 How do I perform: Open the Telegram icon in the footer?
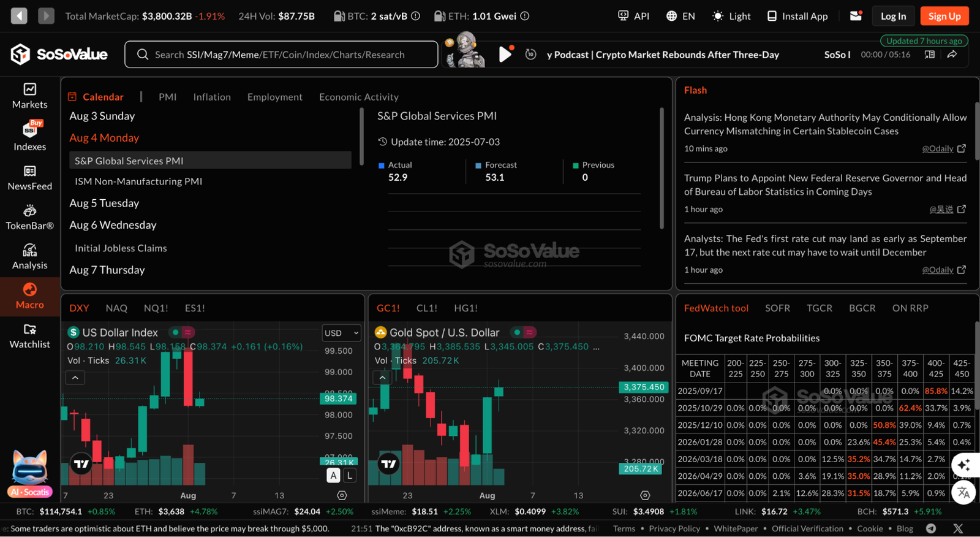pos(931,528)
